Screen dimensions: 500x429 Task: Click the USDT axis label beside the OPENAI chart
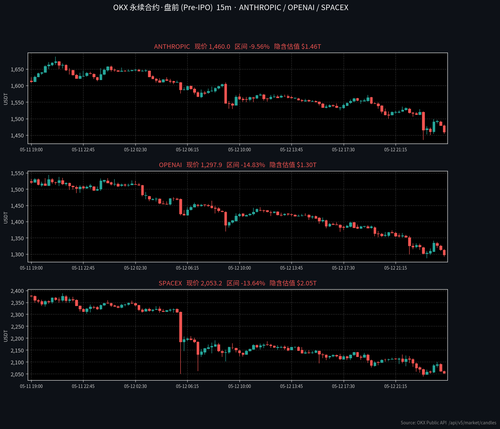6,218
